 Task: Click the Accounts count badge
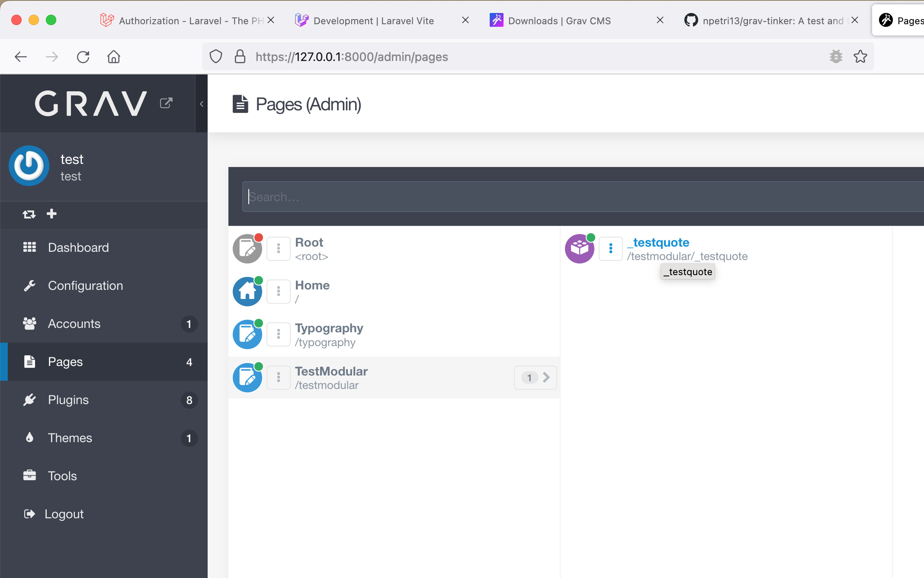click(x=189, y=324)
